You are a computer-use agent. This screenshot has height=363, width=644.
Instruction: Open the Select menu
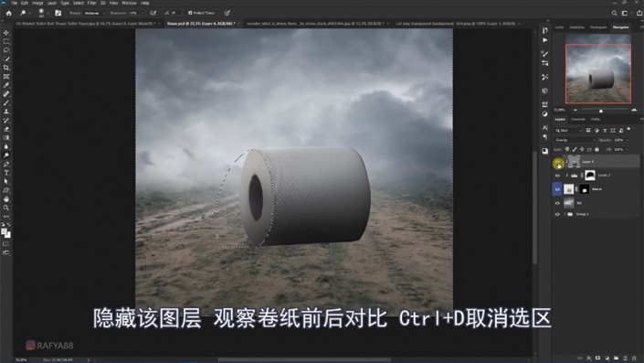78,3
